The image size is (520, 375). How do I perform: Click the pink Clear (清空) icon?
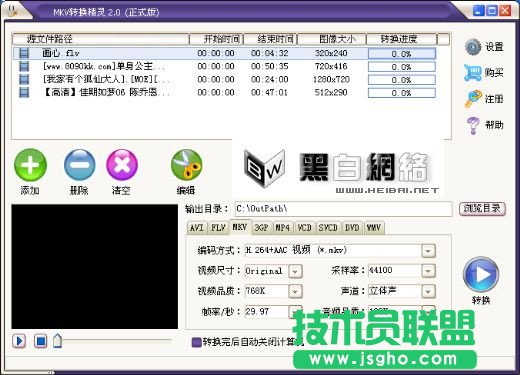(122, 165)
